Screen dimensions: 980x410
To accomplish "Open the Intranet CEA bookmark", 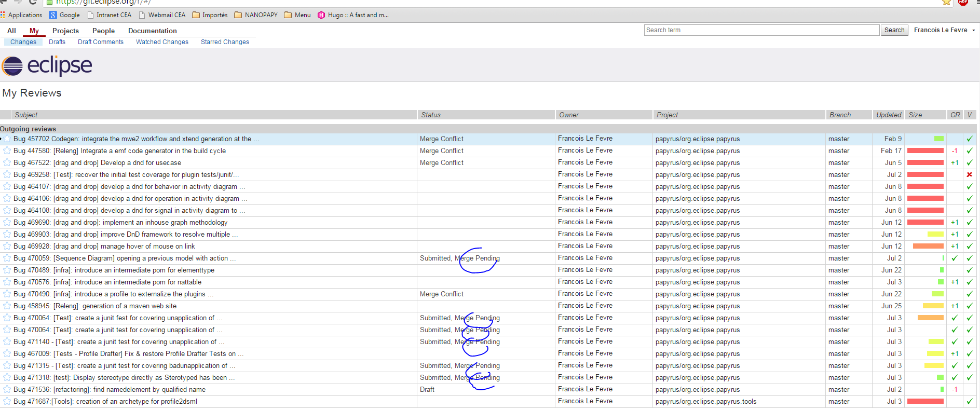I will [x=109, y=15].
